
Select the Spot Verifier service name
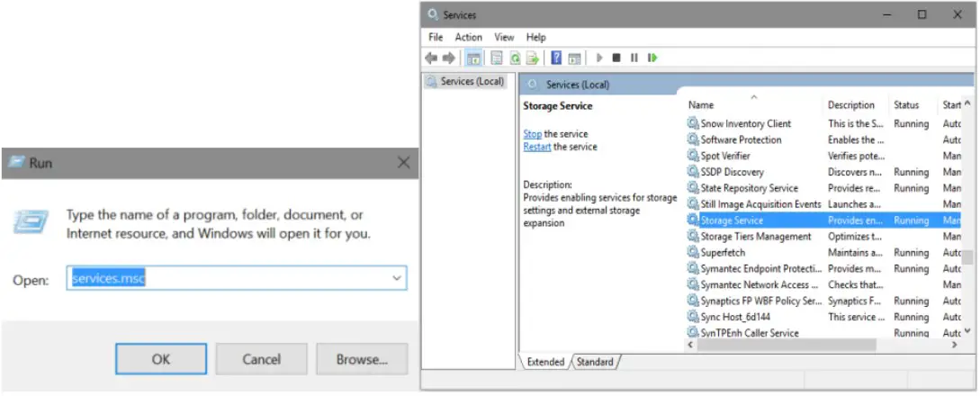click(725, 156)
